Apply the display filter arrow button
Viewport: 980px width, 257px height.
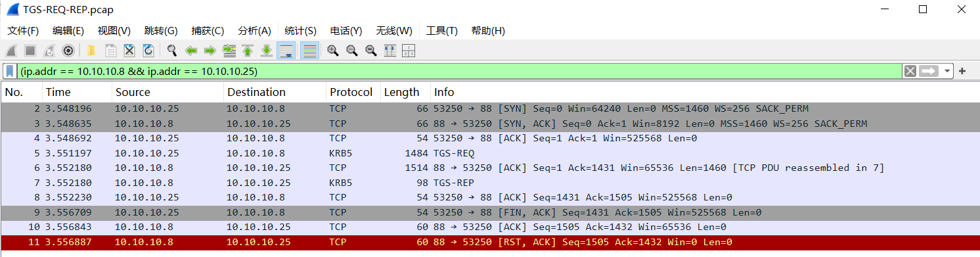(x=928, y=71)
